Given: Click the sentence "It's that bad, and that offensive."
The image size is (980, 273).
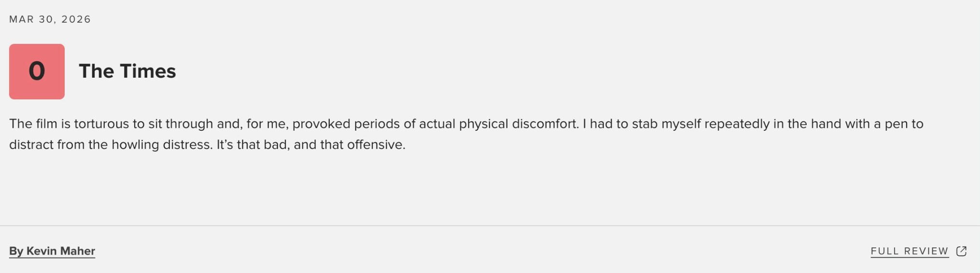Looking at the screenshot, I should pyautogui.click(x=311, y=145).
